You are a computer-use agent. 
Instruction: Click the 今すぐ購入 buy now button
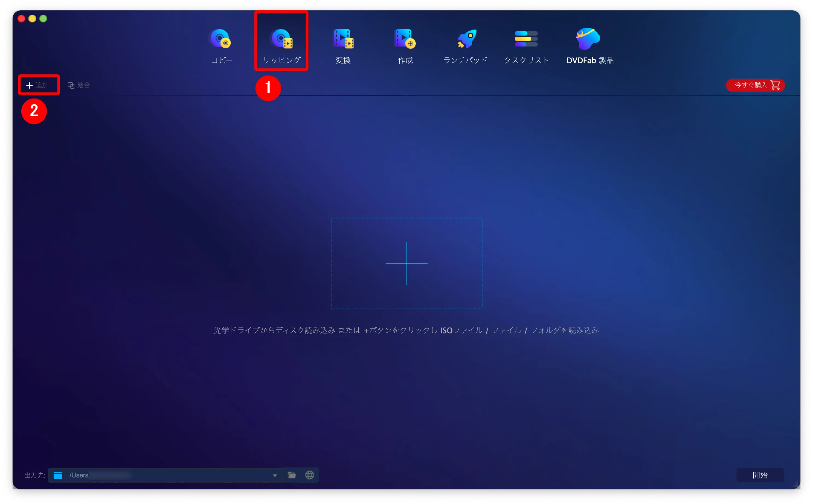755,85
